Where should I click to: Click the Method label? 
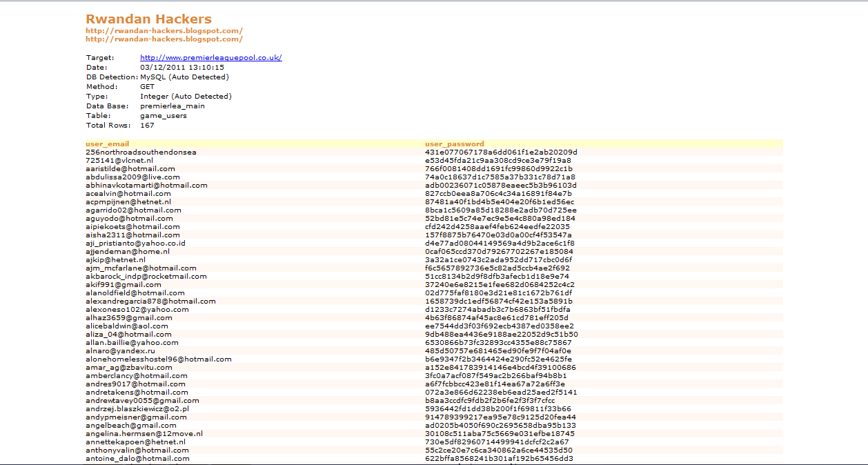(101, 87)
